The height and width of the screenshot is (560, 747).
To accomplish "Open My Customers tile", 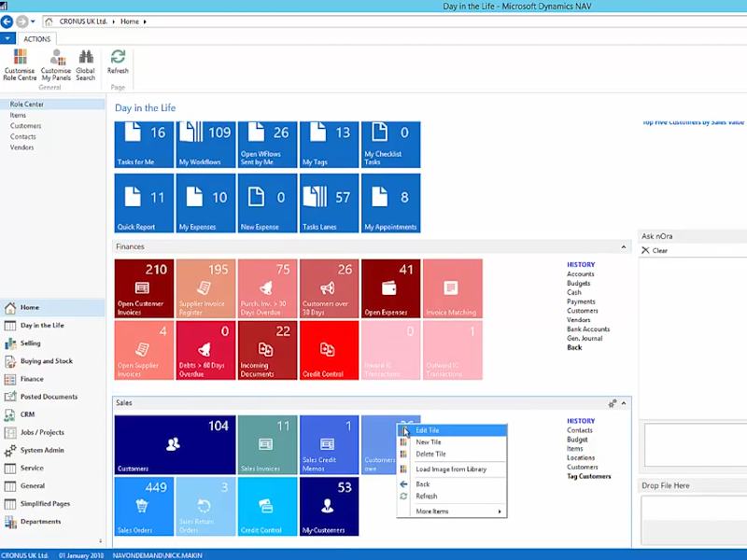I will [x=330, y=507].
